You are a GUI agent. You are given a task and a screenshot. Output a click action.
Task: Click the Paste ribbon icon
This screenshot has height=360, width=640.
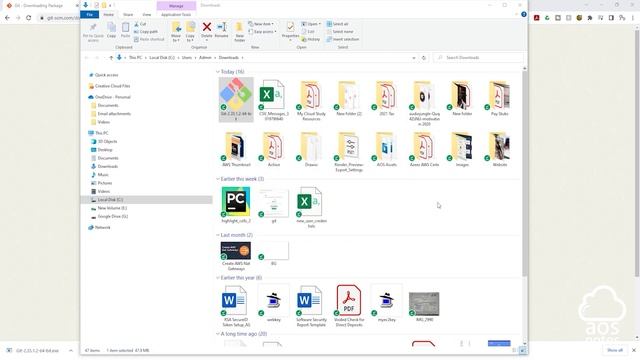tap(125, 28)
